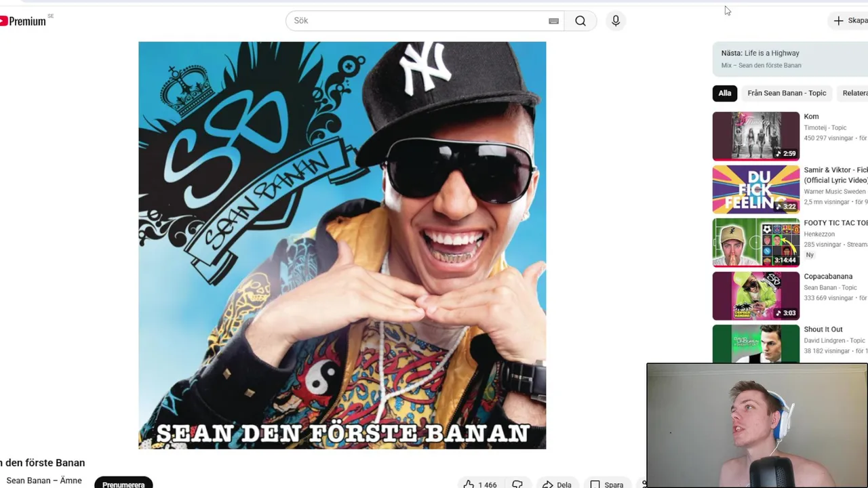Start voice search with microphone icon
Image resolution: width=868 pixels, height=488 pixels.
pos(616,21)
